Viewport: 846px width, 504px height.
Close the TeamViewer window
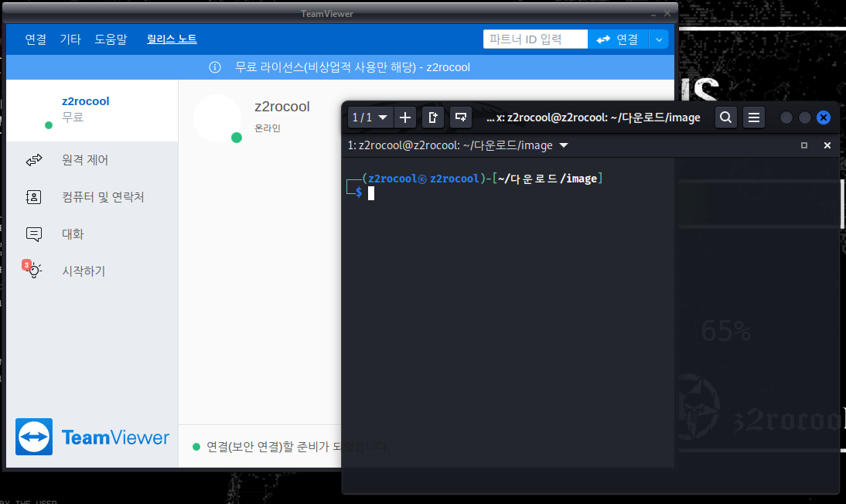coord(667,13)
